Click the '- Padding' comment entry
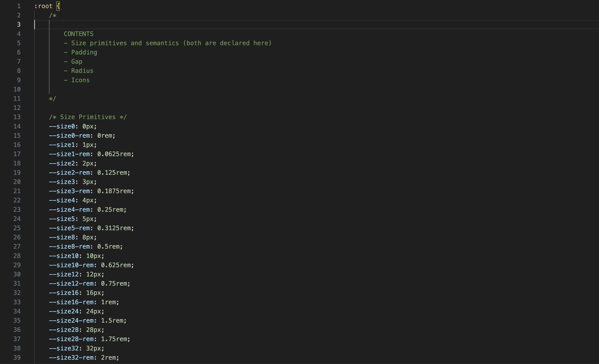Viewport: 599px width, 364px height. [x=80, y=52]
